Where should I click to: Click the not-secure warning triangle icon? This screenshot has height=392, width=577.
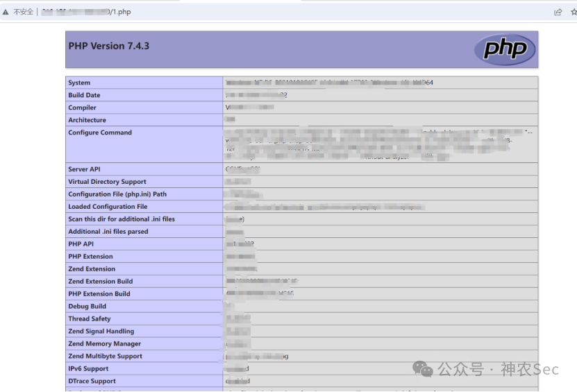click(6, 12)
